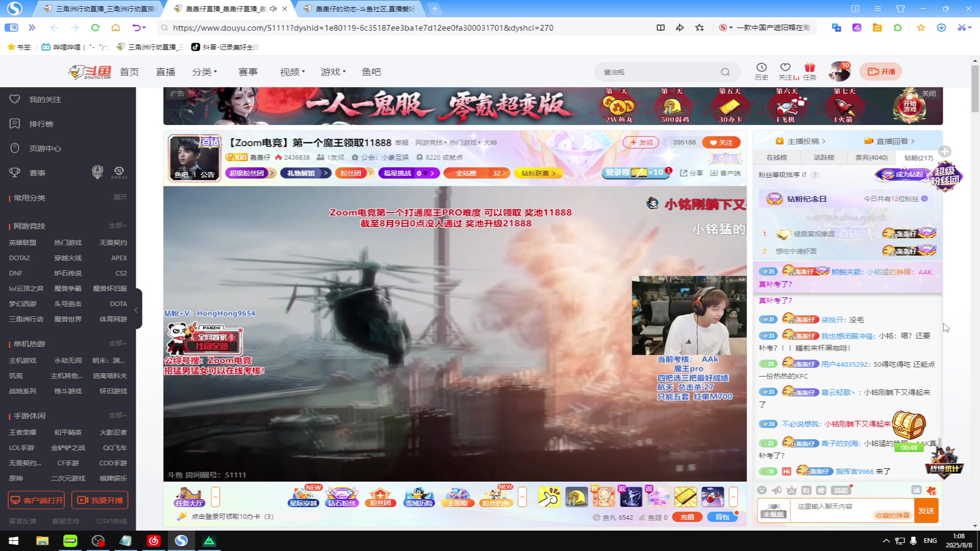Open File Explorer from taskbar
980x551 pixels.
[x=42, y=541]
